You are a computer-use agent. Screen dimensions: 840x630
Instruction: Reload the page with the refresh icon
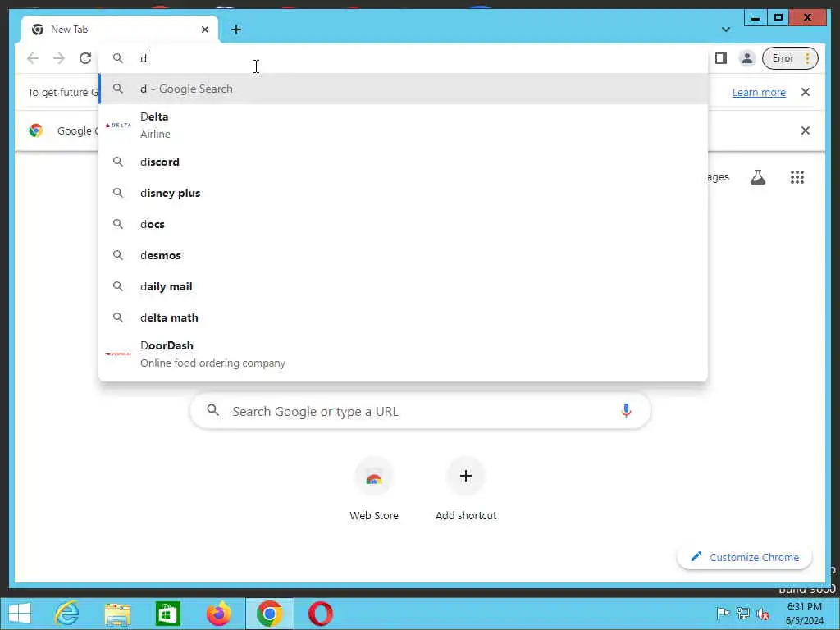point(85,58)
